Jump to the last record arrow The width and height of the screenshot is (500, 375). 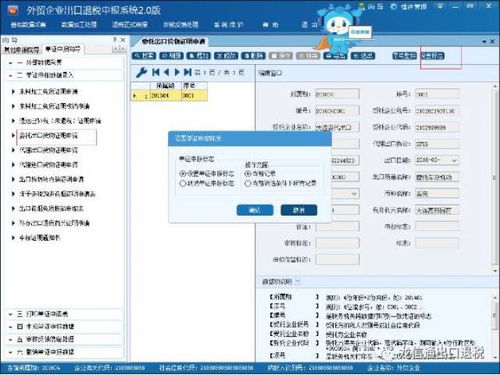(188, 72)
